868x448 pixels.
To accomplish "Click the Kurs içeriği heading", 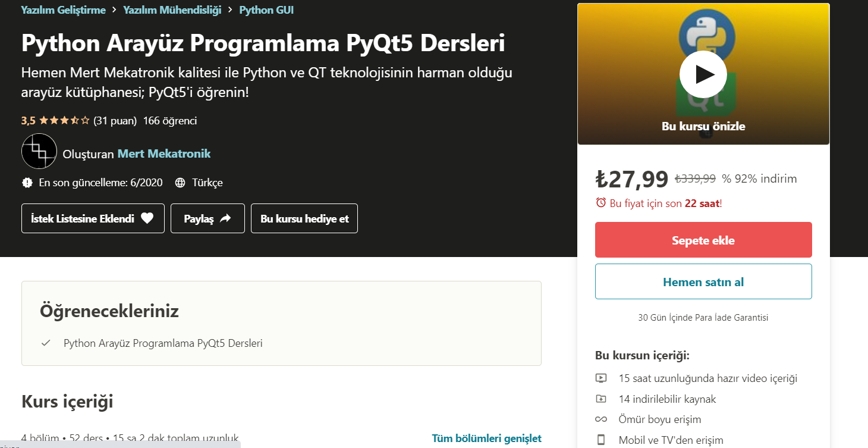I will click(x=67, y=402).
